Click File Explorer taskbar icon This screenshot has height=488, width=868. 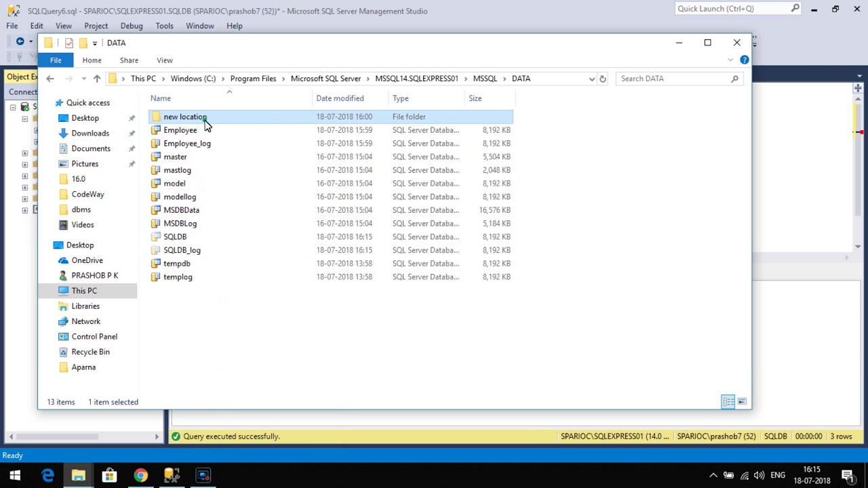coord(78,476)
